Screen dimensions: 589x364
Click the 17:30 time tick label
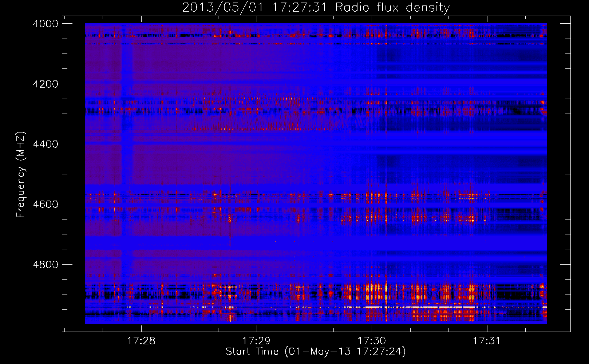pyautogui.click(x=372, y=341)
